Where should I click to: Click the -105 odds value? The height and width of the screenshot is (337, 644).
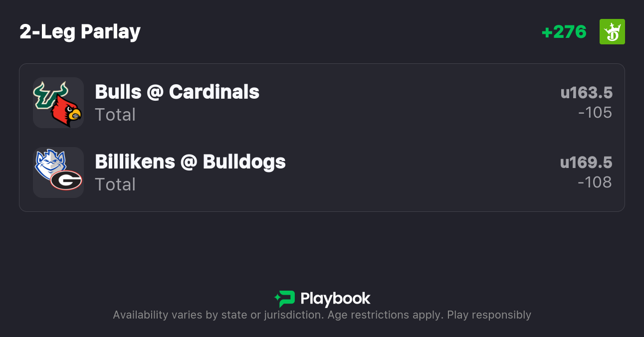(x=595, y=113)
